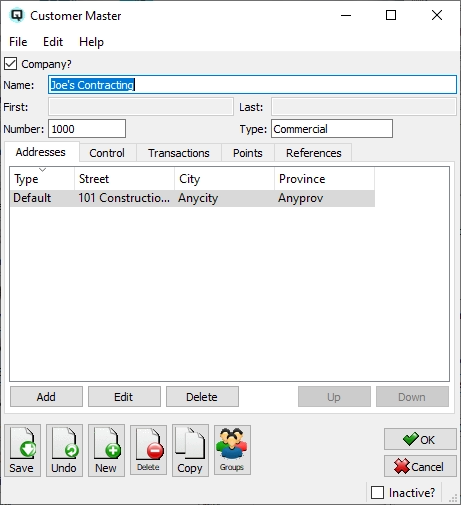Viewport: 461px width, 505px height.
Task: Click the Undo icon button
Action: [64, 450]
